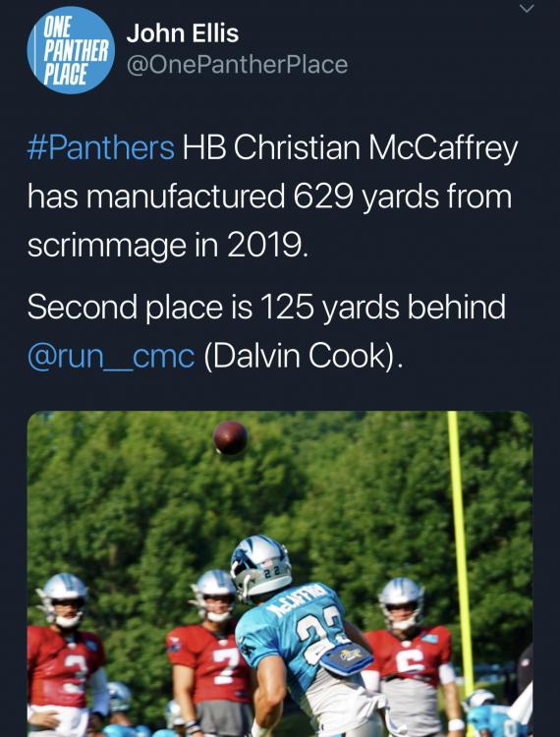View the attached practice photo
The width and height of the screenshot is (560, 737).
(x=280, y=574)
